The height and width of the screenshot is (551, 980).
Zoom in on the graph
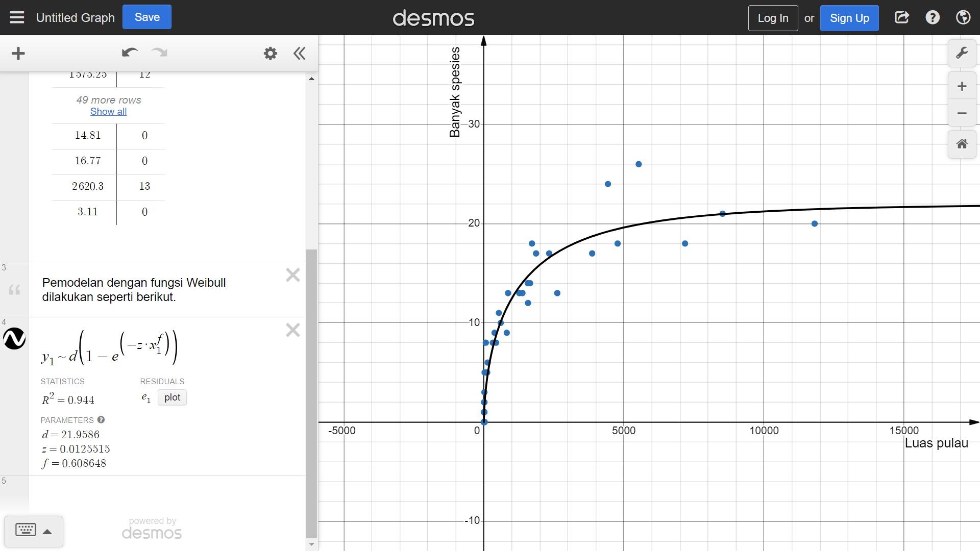tap(962, 86)
